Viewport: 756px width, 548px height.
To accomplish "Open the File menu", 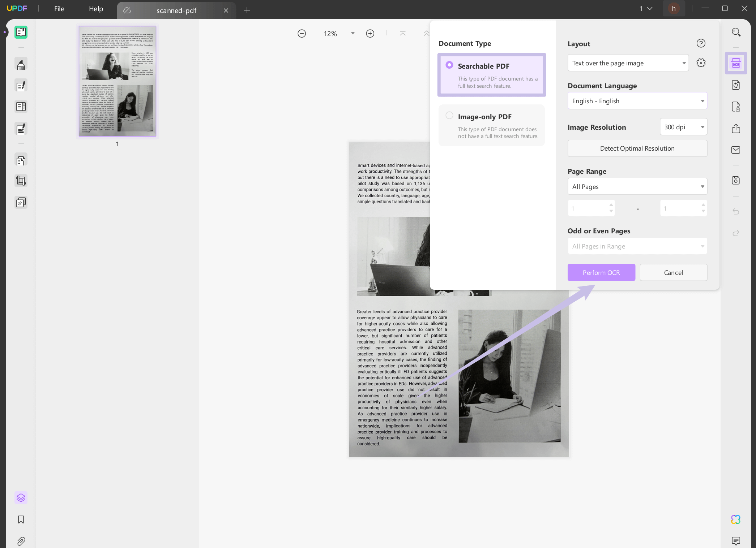I will click(59, 9).
